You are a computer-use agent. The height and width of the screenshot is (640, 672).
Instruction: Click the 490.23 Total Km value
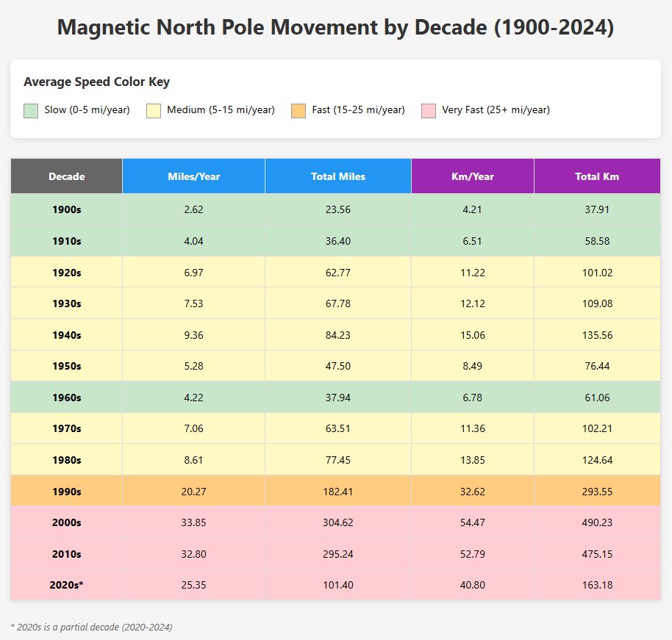pos(597,522)
